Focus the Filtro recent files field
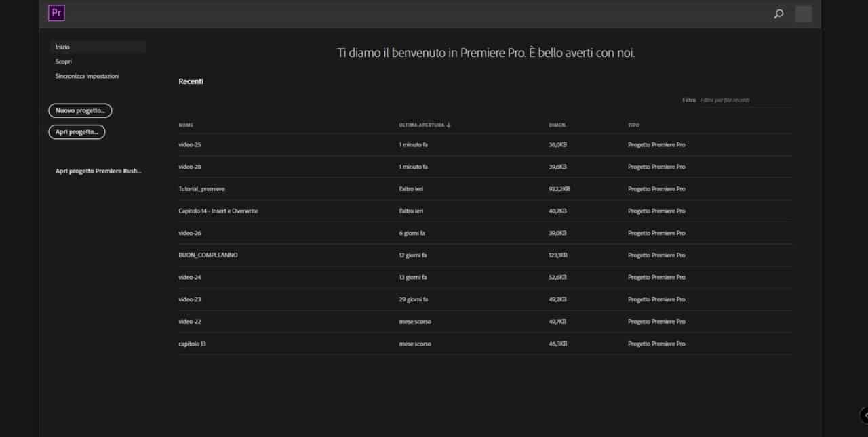Screen dimensions: 868x437 point(745,100)
